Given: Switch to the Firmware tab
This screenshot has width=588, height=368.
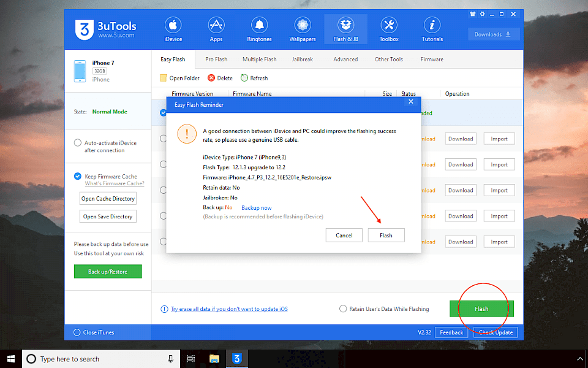Looking at the screenshot, I should pyautogui.click(x=432, y=59).
